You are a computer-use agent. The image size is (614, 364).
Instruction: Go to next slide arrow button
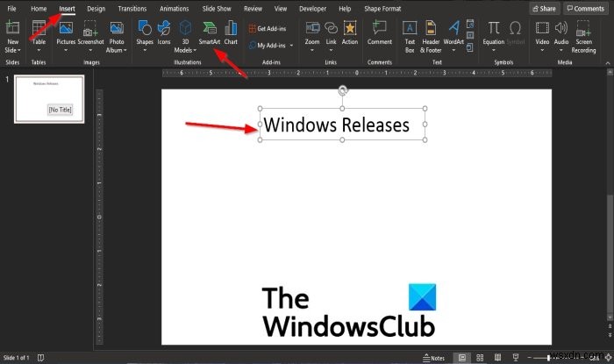pyautogui.click(x=610, y=335)
